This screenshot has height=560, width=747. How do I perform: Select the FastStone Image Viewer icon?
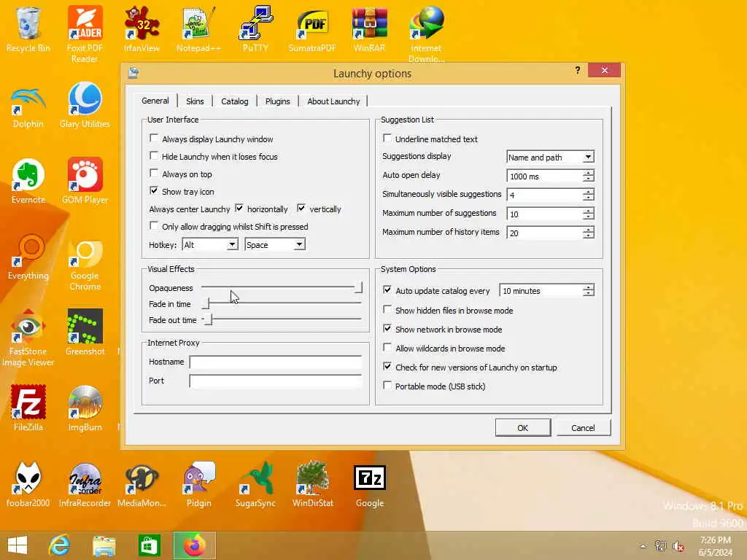point(28,338)
